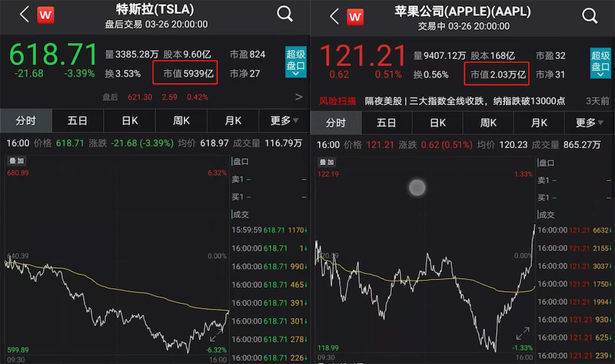The image size is (615, 364).
Task: Tap Apple trade row with volume 3037
Action: click(x=575, y=266)
